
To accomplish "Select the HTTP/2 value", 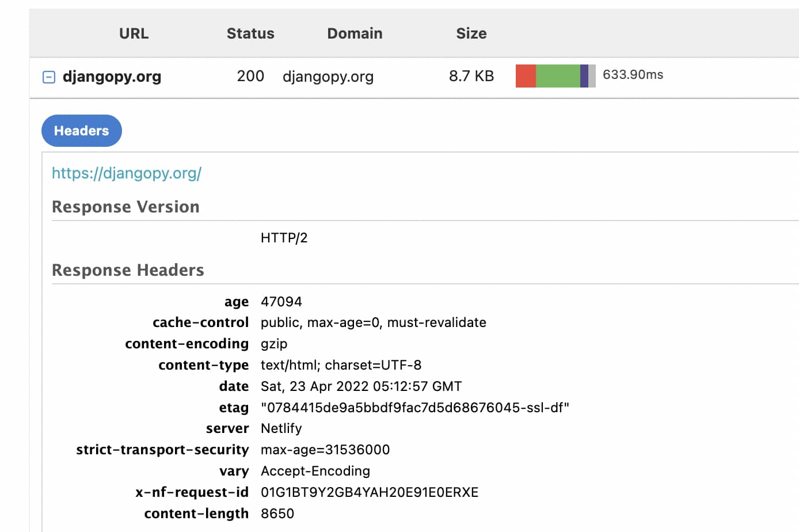I will coord(284,238).
